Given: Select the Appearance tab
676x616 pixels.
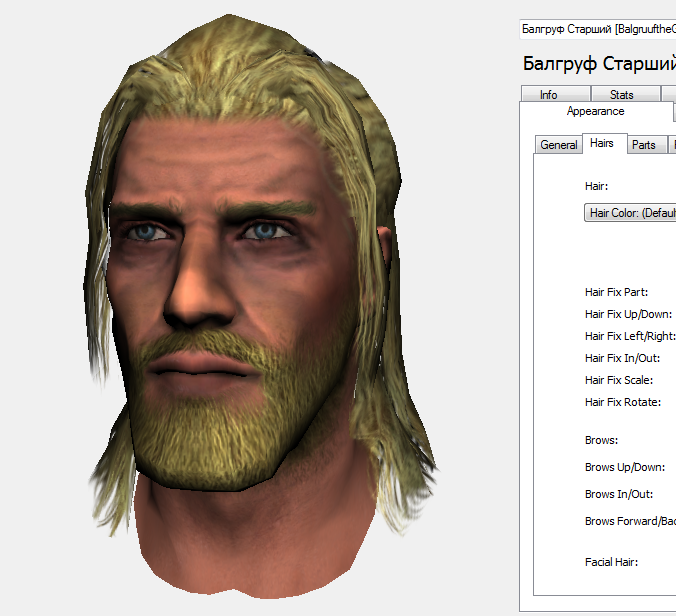Looking at the screenshot, I should [595, 112].
